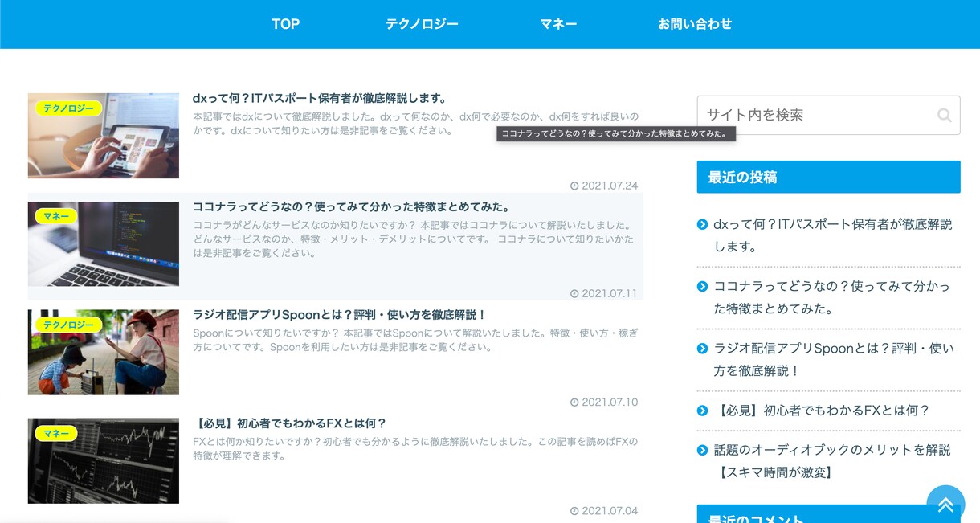Open the dx article thumbnail with tablet

pos(104,136)
